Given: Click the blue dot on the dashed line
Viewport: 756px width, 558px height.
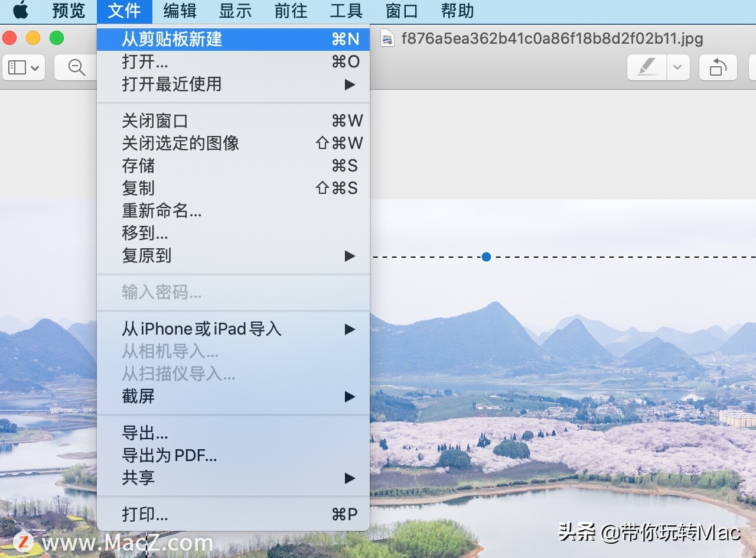Looking at the screenshot, I should pyautogui.click(x=486, y=257).
